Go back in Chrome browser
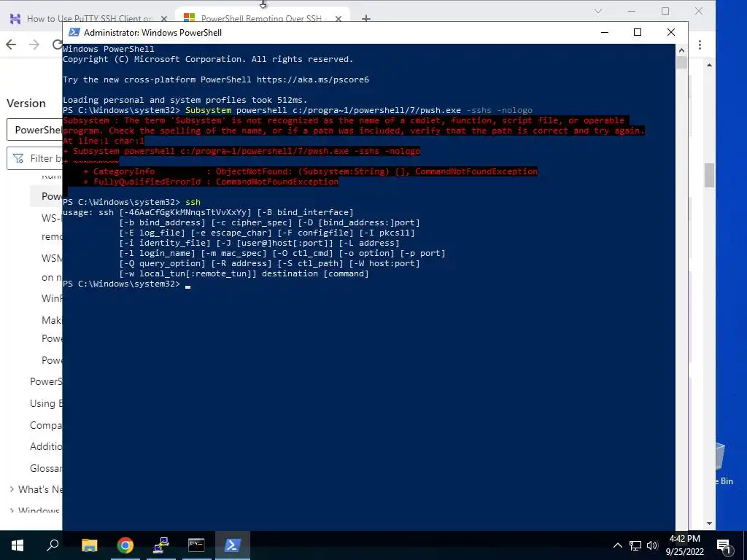Screen dimensions: 747x560 tap(11, 44)
